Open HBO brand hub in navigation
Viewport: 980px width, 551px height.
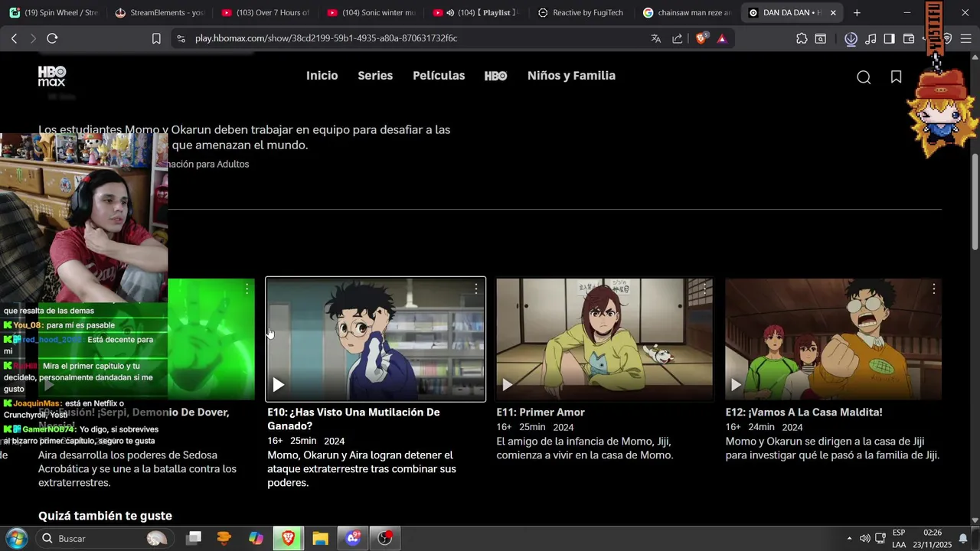pyautogui.click(x=495, y=76)
